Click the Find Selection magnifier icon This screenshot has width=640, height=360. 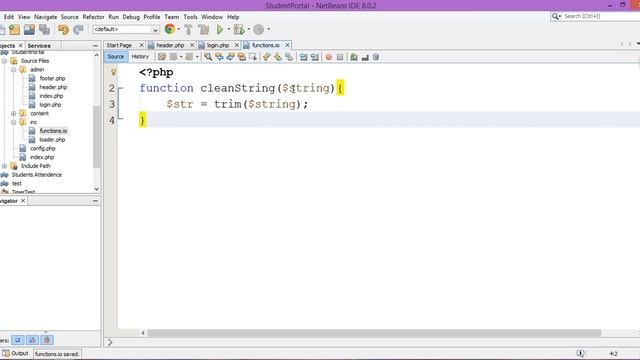point(208,57)
